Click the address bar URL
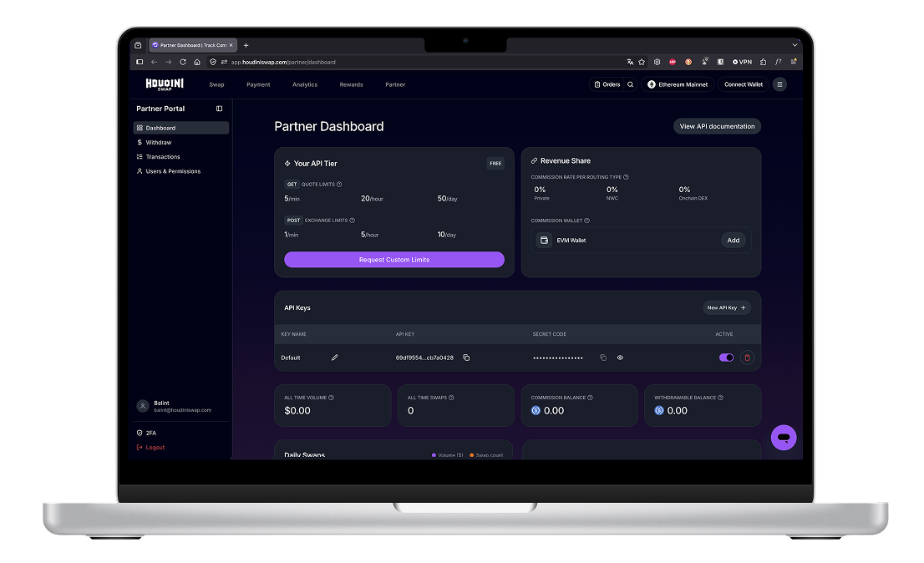Viewport: 924px width, 563px height. click(283, 62)
